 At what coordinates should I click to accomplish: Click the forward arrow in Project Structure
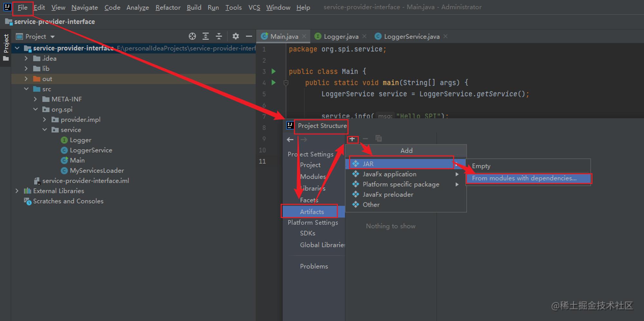(304, 140)
